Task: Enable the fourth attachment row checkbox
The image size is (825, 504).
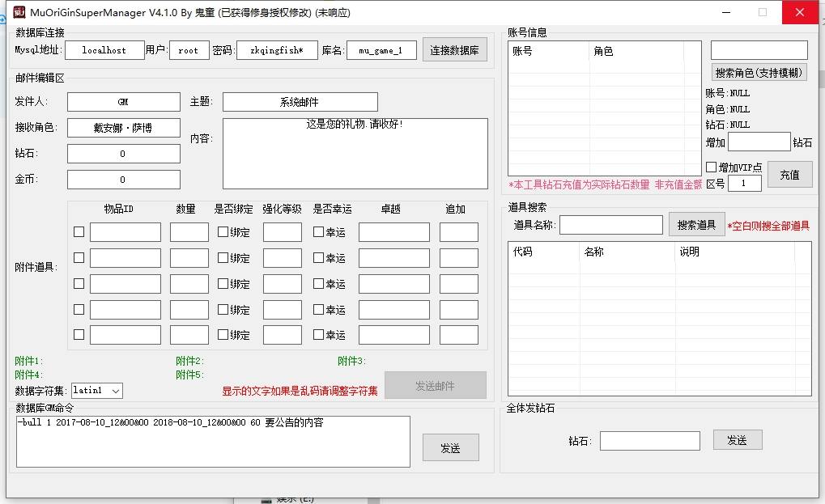Action: [79, 309]
